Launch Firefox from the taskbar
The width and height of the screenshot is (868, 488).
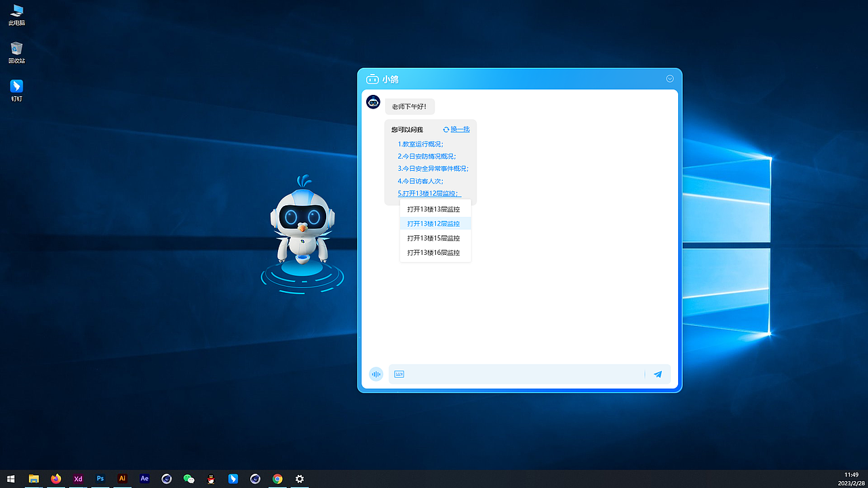pos(56,479)
